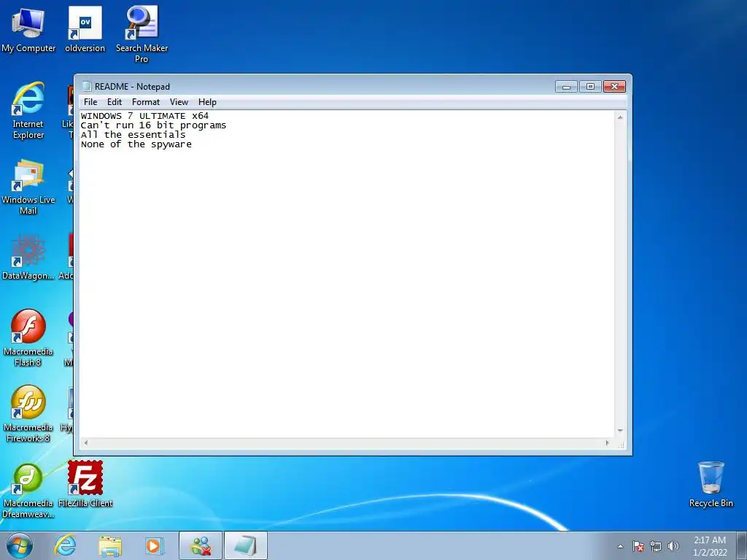Open Internet Explorer desktop shortcut
This screenshot has height=560, width=747.
[x=28, y=111]
